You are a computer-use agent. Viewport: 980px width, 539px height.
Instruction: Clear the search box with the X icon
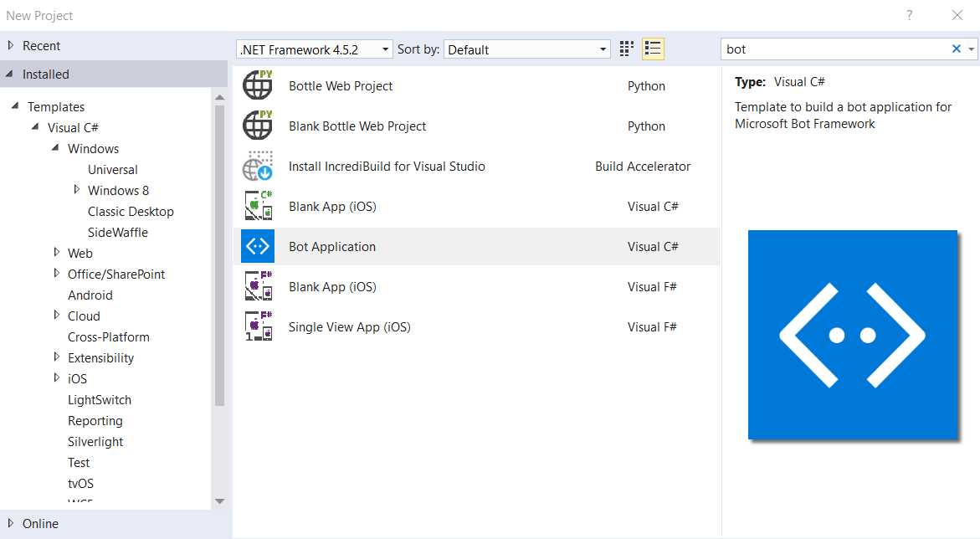tap(955, 49)
